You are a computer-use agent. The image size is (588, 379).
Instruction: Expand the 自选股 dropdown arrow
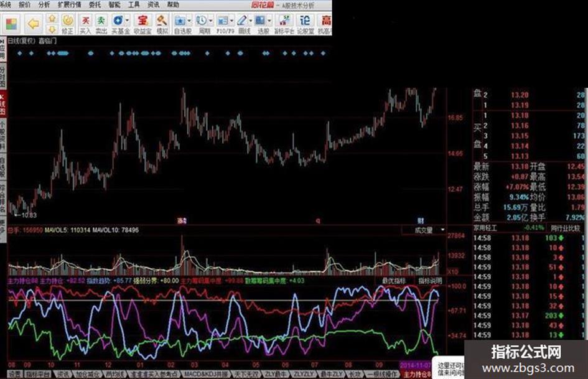click(x=189, y=21)
